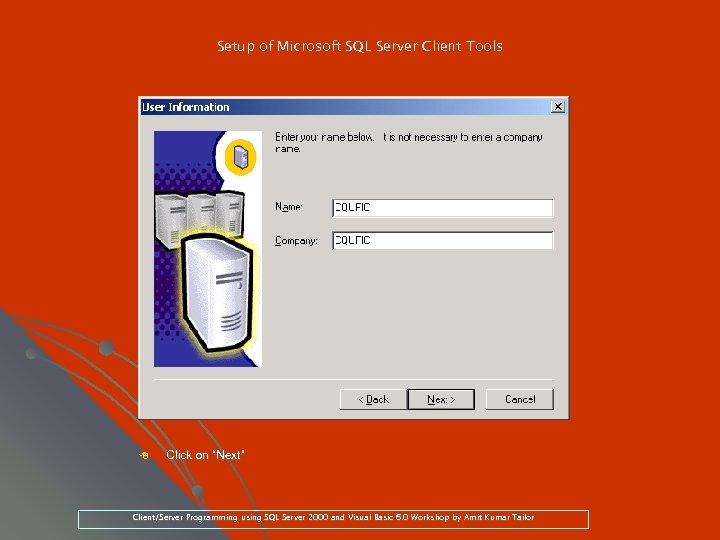Screen dimensions: 720x540
Task: Click the 'Click on Next' instruction text
Action: click(205, 455)
